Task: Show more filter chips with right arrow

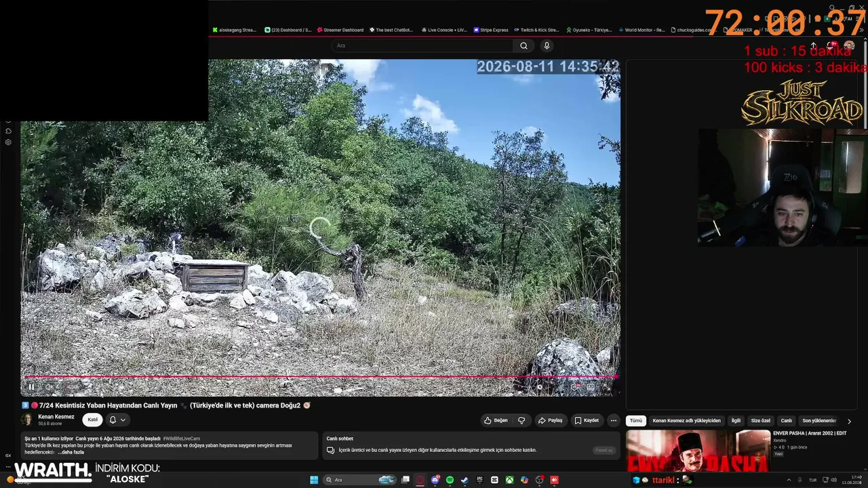Action: [849, 421]
